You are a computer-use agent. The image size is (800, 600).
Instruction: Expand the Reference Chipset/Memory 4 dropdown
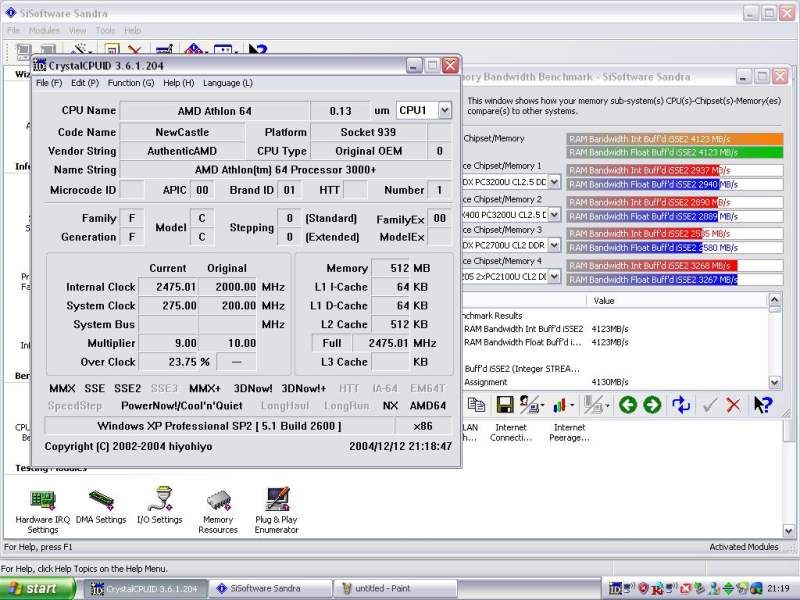553,277
